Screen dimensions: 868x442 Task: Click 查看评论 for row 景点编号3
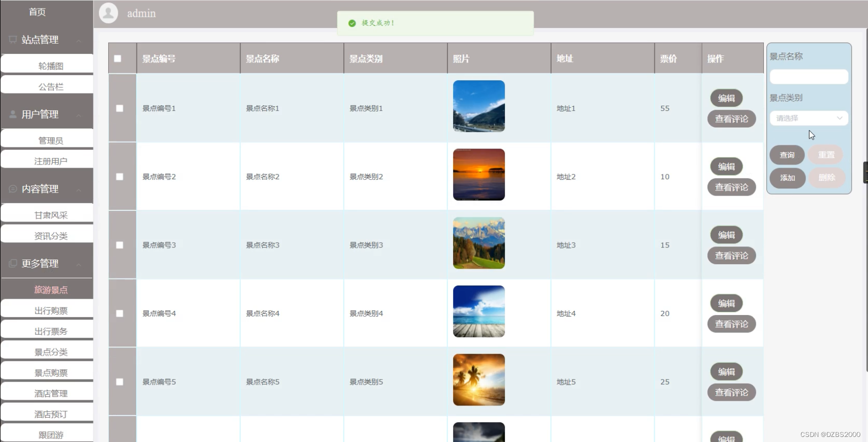coord(731,256)
